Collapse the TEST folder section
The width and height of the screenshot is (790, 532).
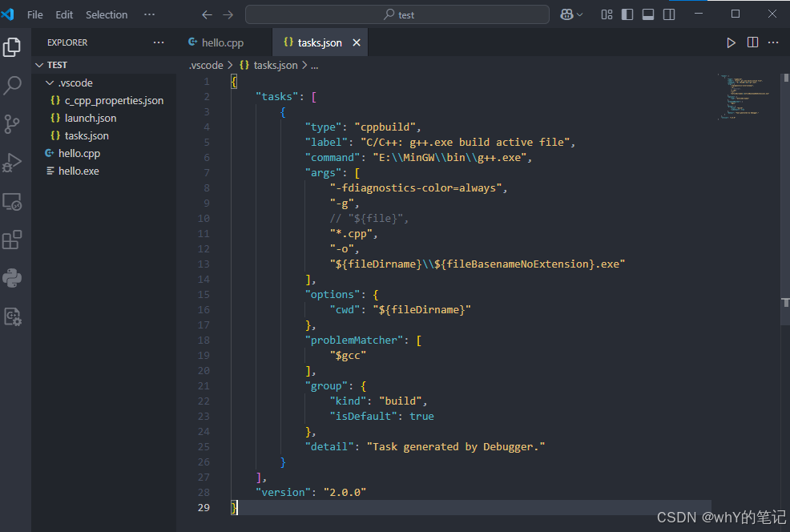tap(104, 65)
